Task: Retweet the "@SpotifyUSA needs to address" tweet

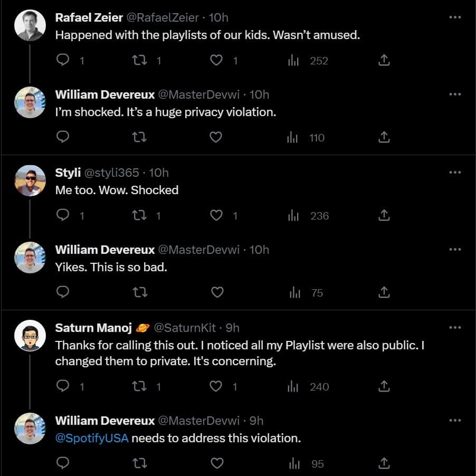Action: (140, 464)
